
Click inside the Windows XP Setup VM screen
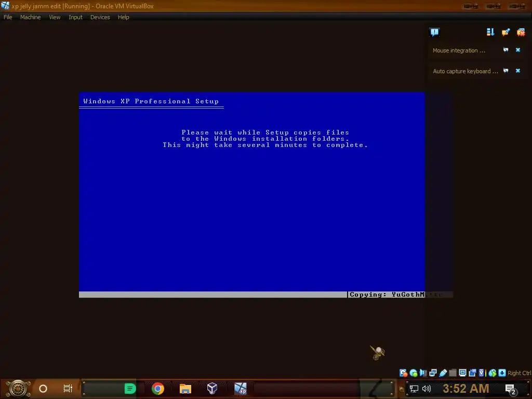click(x=252, y=195)
